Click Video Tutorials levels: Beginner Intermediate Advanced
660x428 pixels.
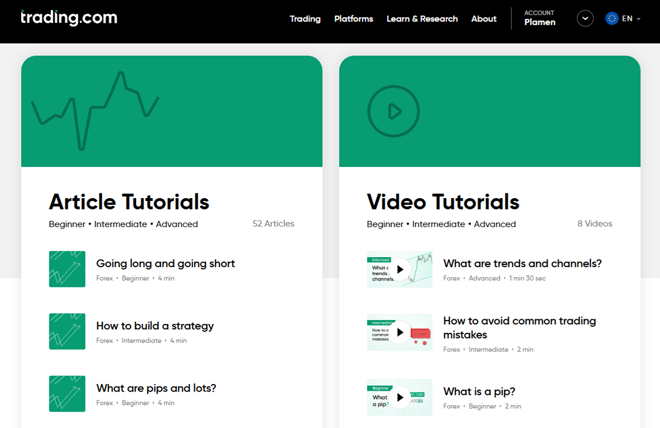(x=441, y=224)
